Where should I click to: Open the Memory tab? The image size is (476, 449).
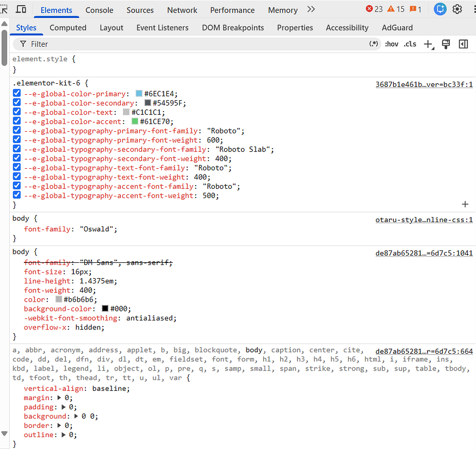point(283,10)
